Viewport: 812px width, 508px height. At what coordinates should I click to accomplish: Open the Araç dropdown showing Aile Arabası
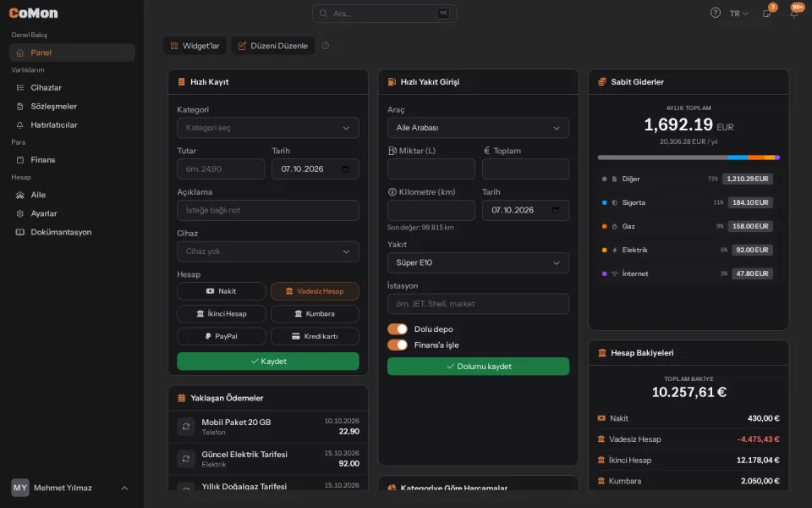[x=479, y=128]
